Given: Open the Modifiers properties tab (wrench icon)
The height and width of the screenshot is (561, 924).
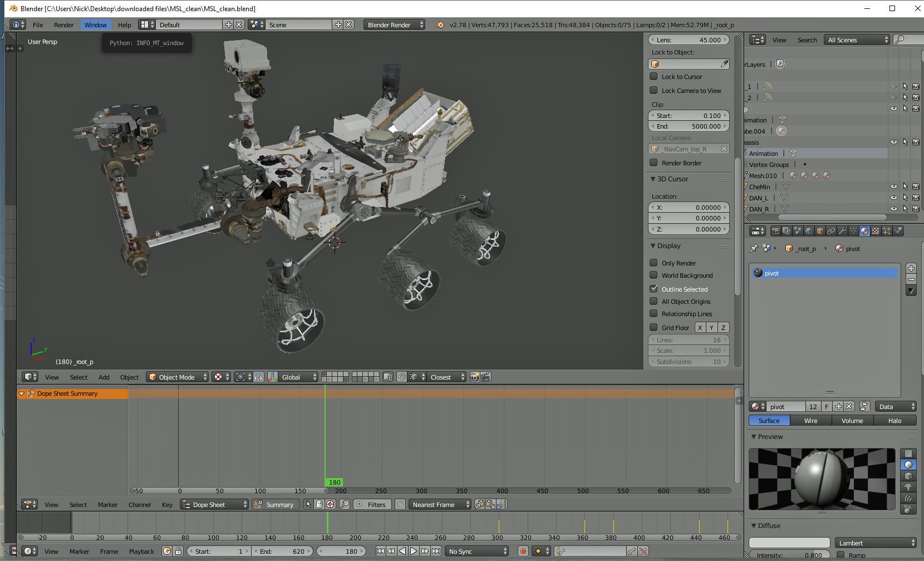Looking at the screenshot, I should coord(842,231).
